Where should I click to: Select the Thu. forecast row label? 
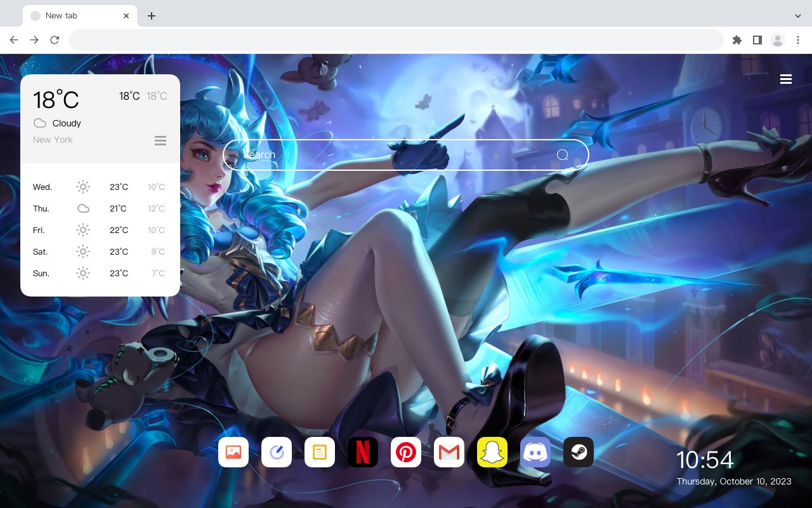41,209
